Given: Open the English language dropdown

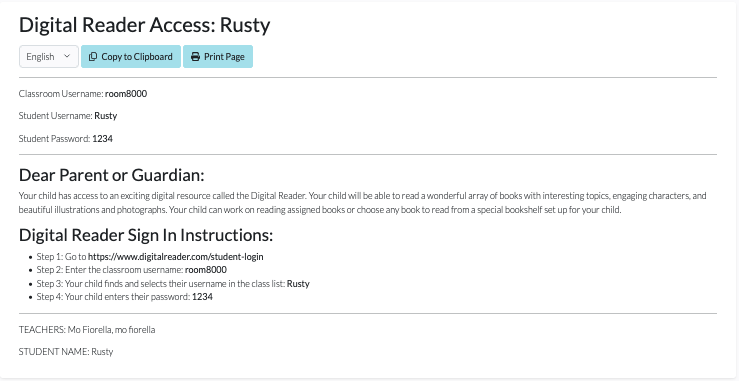Looking at the screenshot, I should click(49, 57).
